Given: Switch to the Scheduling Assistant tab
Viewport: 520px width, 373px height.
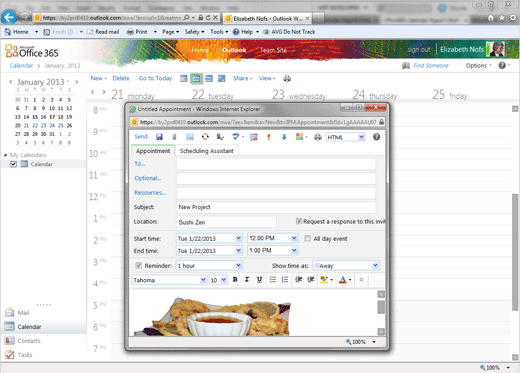Looking at the screenshot, I should click(x=206, y=151).
